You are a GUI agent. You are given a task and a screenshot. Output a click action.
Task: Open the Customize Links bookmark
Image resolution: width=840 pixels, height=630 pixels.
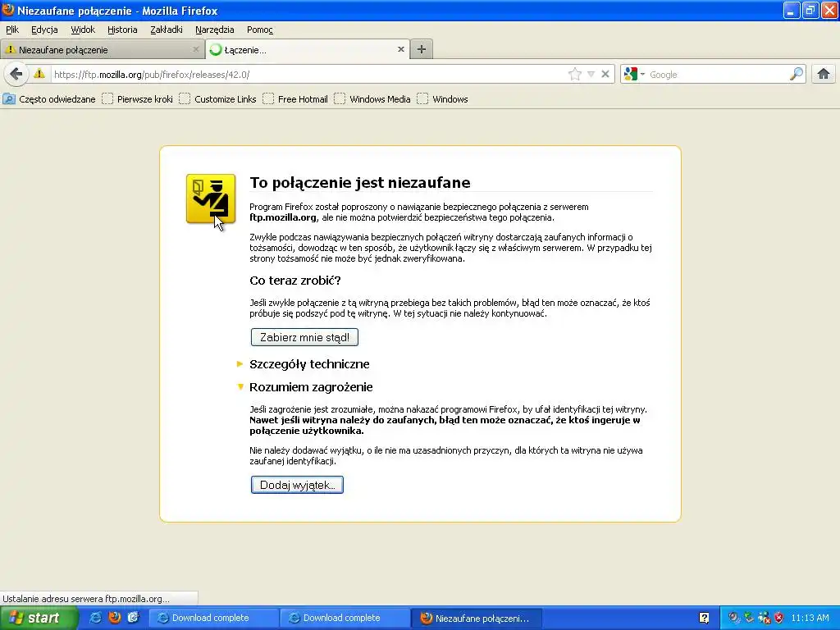click(218, 99)
